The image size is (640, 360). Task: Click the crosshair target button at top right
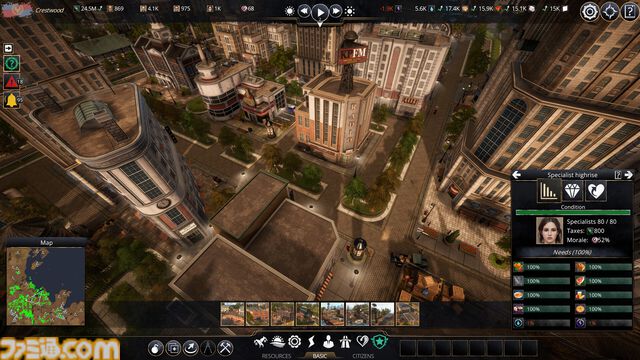tap(610, 12)
